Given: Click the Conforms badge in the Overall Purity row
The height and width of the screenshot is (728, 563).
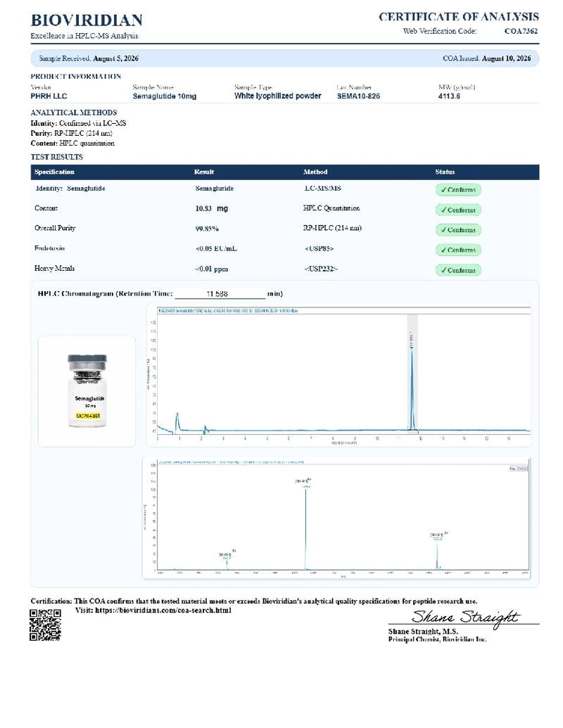Looking at the screenshot, I should click(458, 230).
